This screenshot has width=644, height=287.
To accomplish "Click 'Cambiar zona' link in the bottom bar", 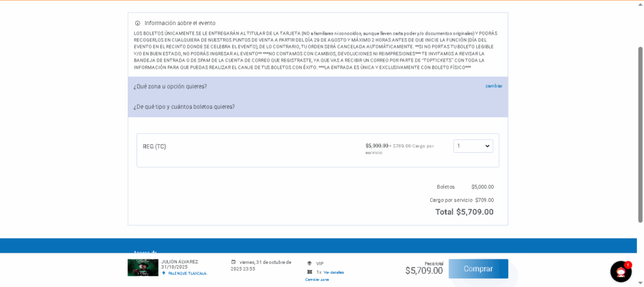I will (317, 279).
